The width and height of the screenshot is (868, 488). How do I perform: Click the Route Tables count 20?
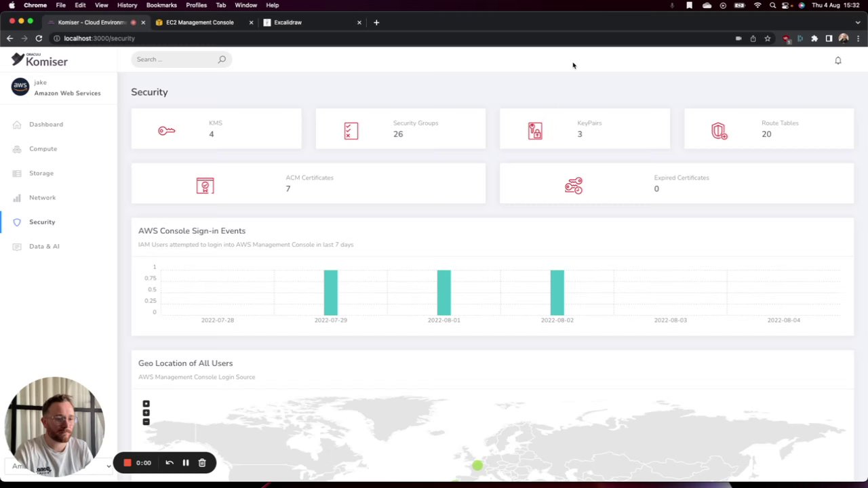[x=766, y=134]
